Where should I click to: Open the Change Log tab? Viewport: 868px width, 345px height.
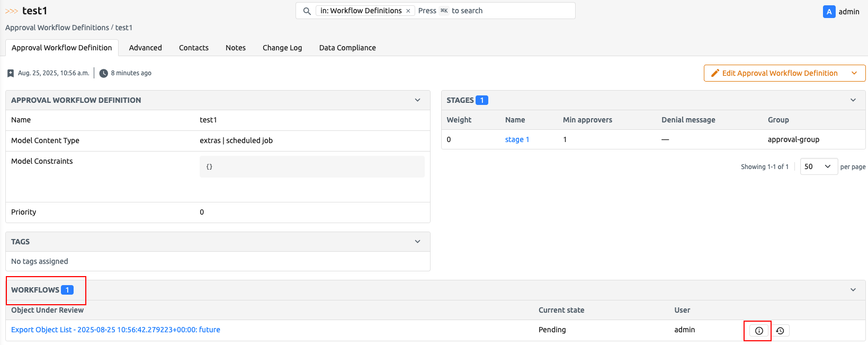(x=282, y=48)
